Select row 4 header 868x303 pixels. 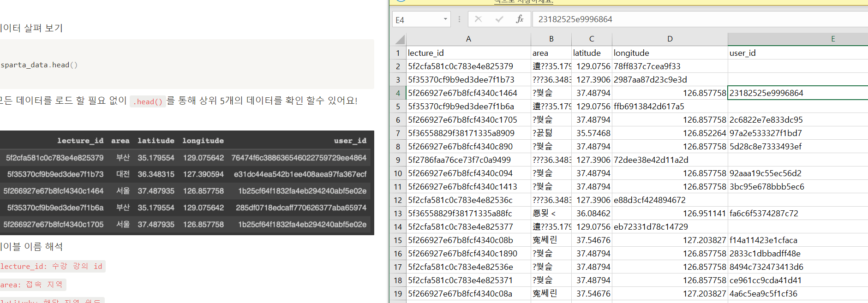click(398, 93)
